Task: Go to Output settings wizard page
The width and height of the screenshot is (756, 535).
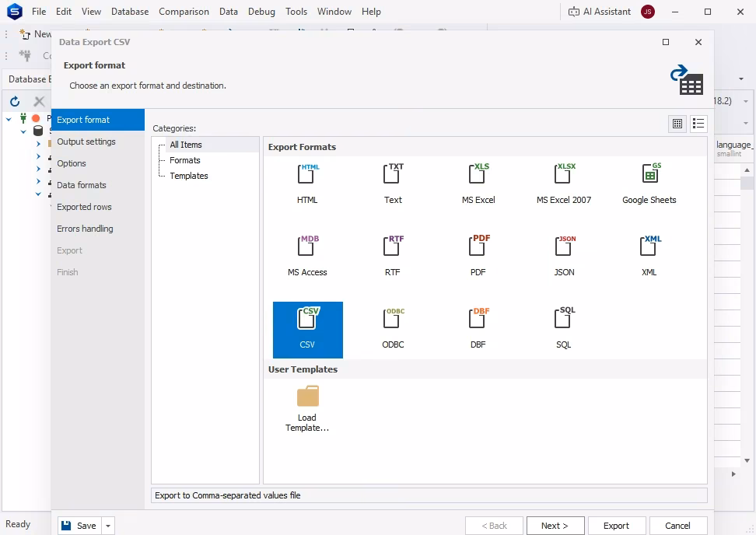Action: pos(98,142)
